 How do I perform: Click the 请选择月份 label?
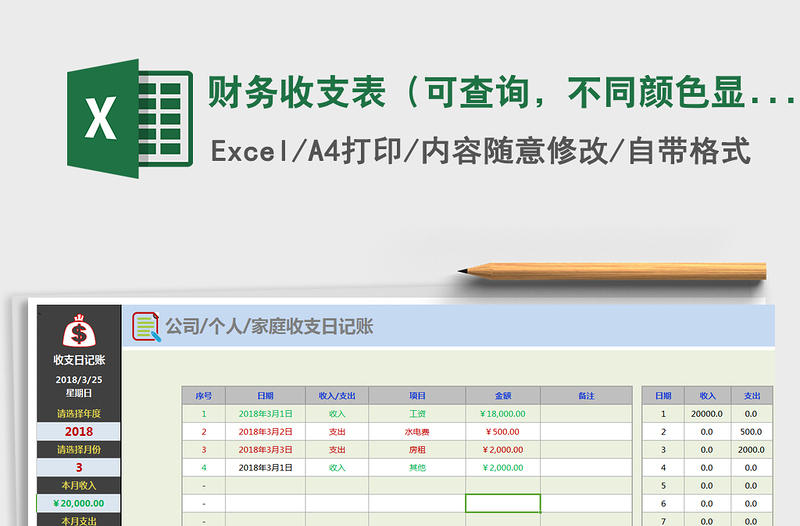(x=79, y=449)
